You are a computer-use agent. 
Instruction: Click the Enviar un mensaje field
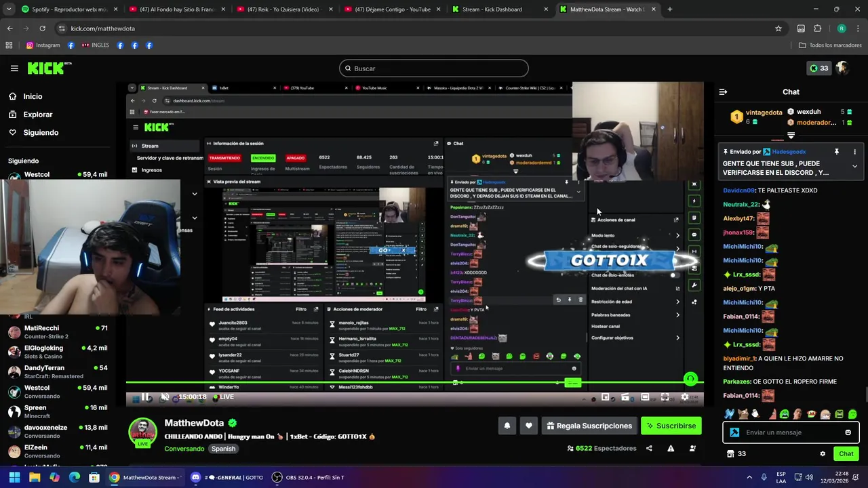click(791, 432)
